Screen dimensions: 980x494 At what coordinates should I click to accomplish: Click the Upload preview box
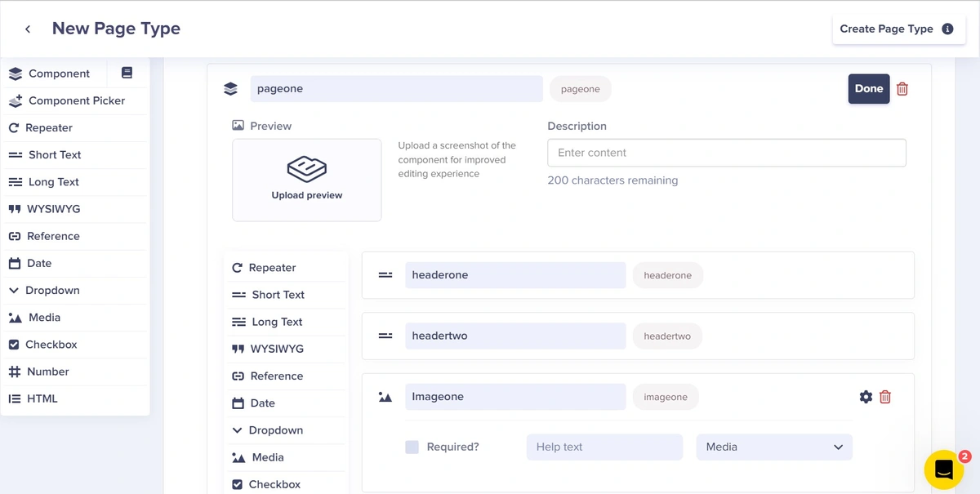click(x=307, y=180)
